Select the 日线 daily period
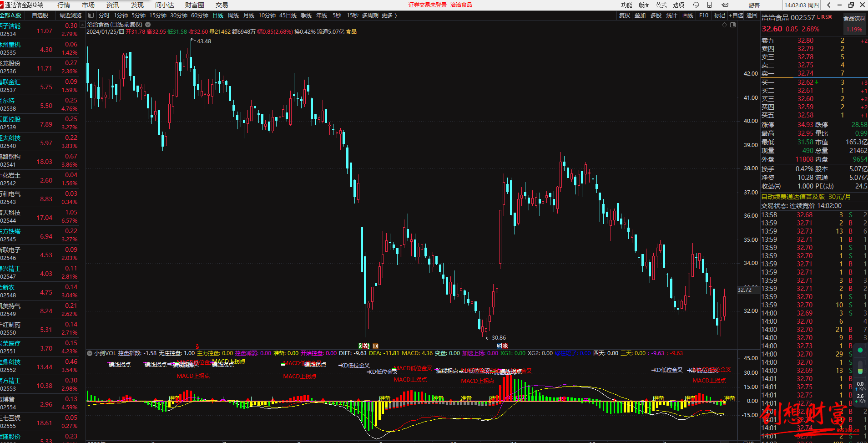Image resolution: width=868 pixels, height=443 pixels. (x=218, y=15)
